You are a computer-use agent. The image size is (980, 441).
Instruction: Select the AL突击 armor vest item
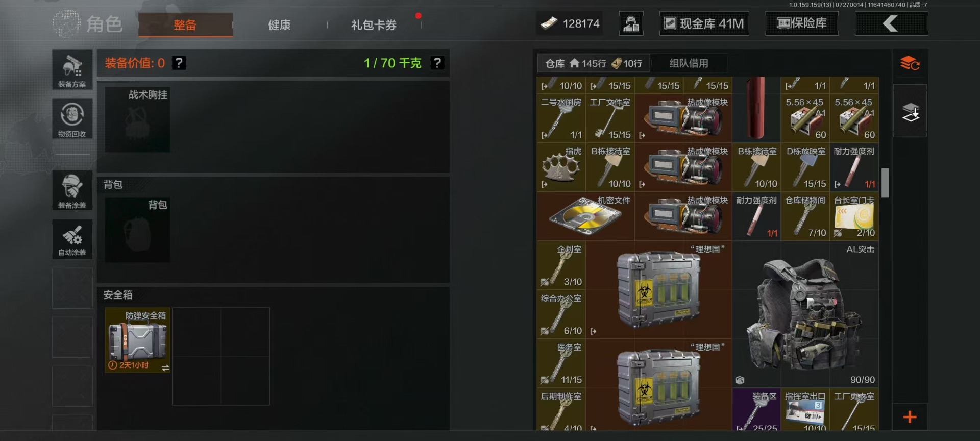[805, 314]
